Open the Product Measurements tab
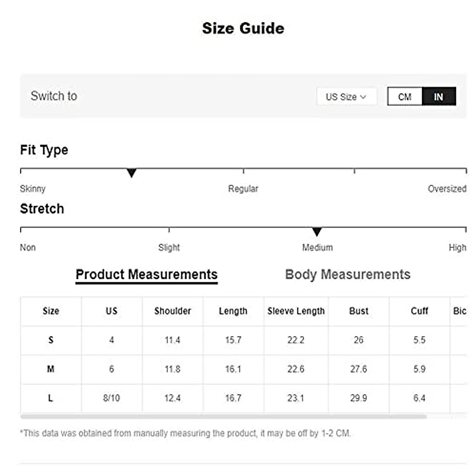476x476 pixels. point(146,274)
